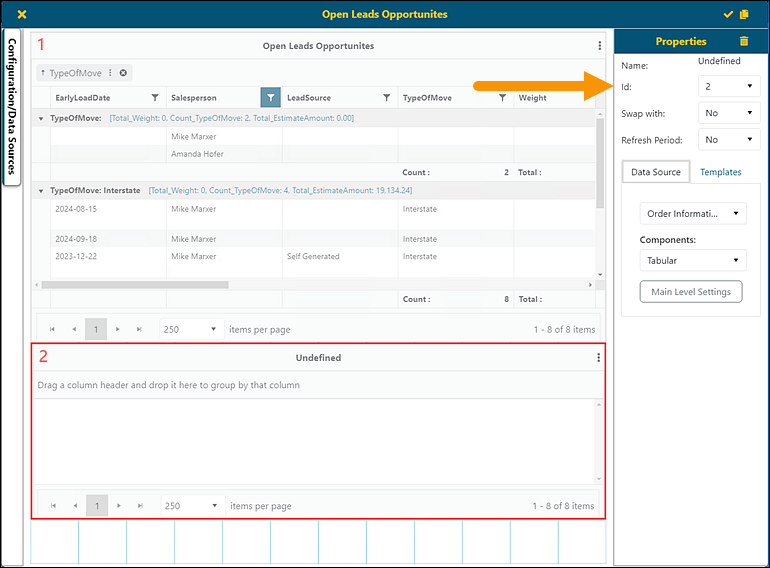Click the filter icon on EarlyLoadDate column
Screen dimensions: 770x568
coord(155,98)
